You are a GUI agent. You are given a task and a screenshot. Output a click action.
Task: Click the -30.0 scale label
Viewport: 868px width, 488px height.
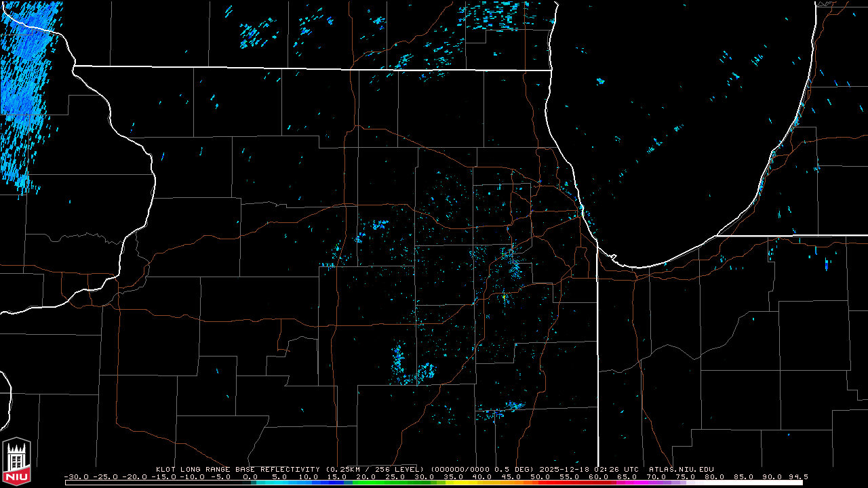pyautogui.click(x=77, y=477)
